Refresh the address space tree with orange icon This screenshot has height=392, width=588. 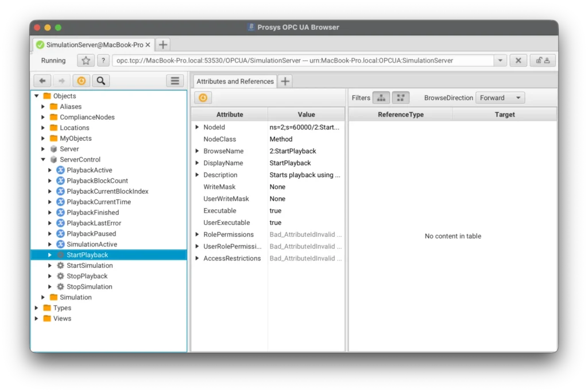tap(82, 80)
